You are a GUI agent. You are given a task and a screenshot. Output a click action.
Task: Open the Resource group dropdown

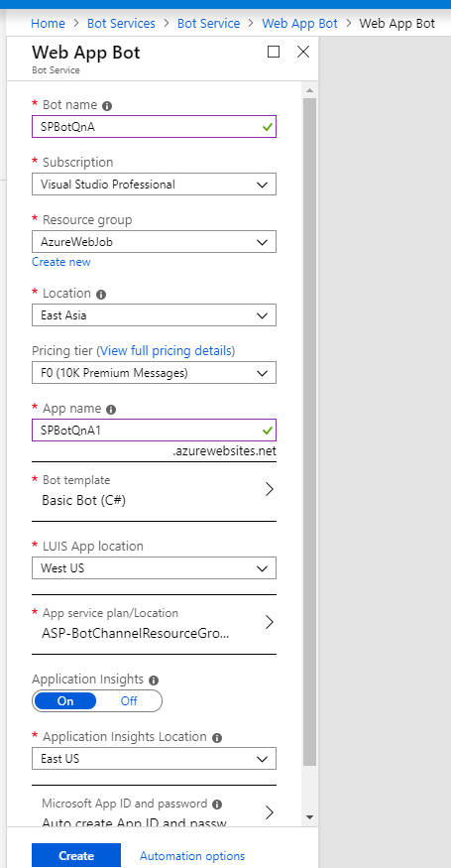tap(154, 242)
